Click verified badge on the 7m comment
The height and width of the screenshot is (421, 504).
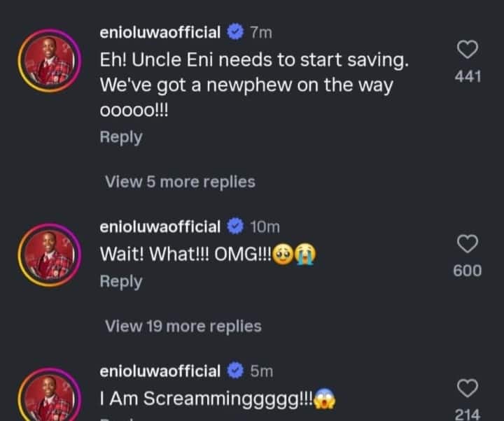point(235,32)
